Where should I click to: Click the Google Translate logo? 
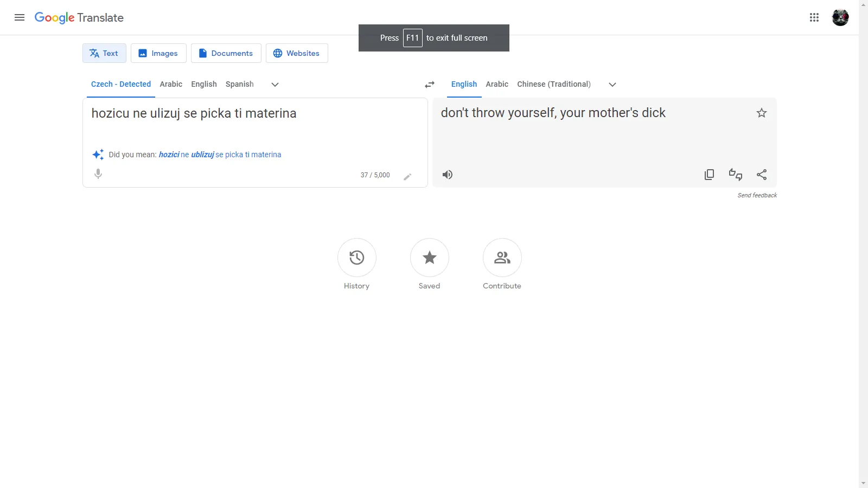79,18
